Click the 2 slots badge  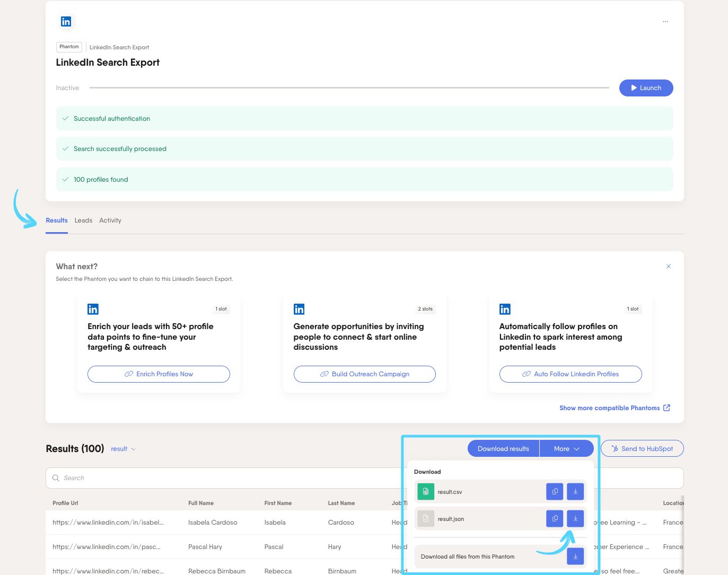(x=425, y=309)
